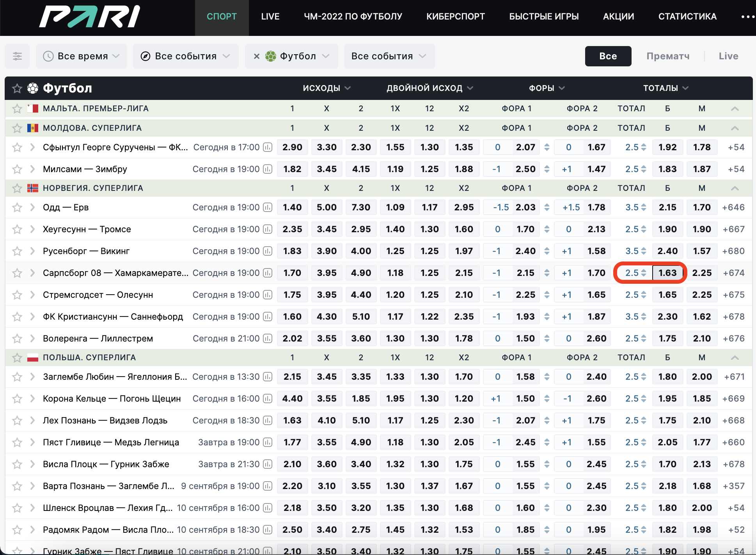This screenshot has height=555, width=756.
Task: Open the КИБЕРСПОРТ section
Action: [456, 17]
